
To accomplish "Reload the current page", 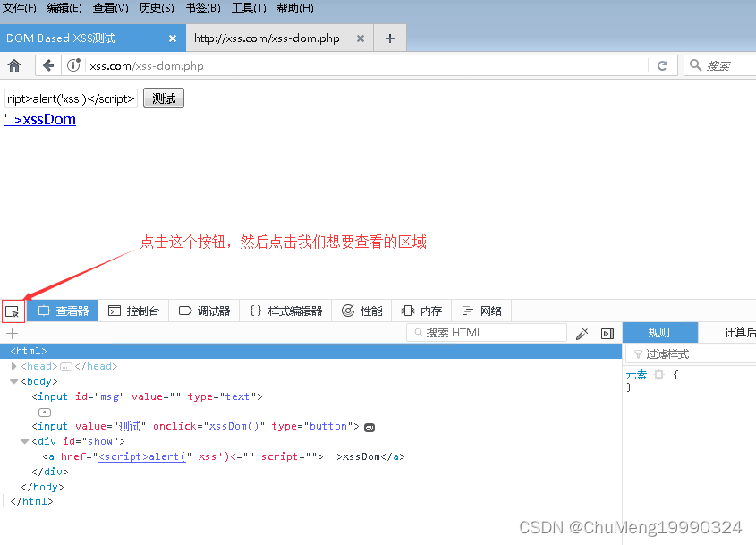I will 663,65.
